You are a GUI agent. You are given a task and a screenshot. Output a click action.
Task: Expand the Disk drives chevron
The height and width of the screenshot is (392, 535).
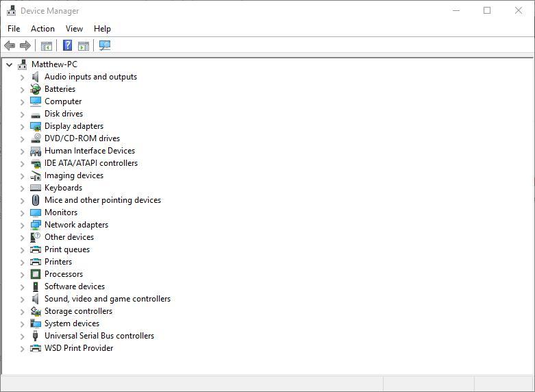click(x=22, y=114)
